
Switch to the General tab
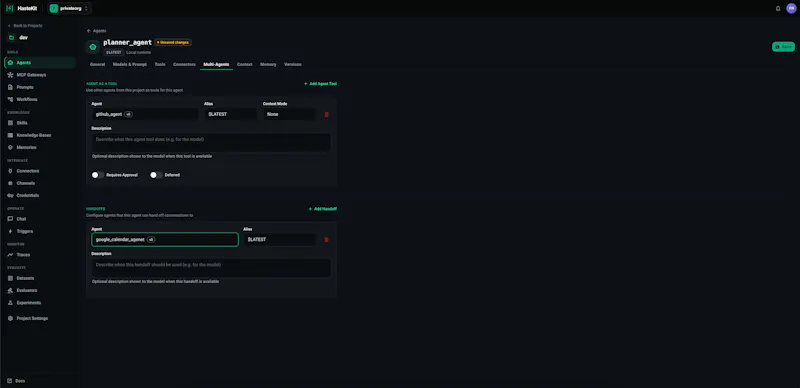click(97, 64)
